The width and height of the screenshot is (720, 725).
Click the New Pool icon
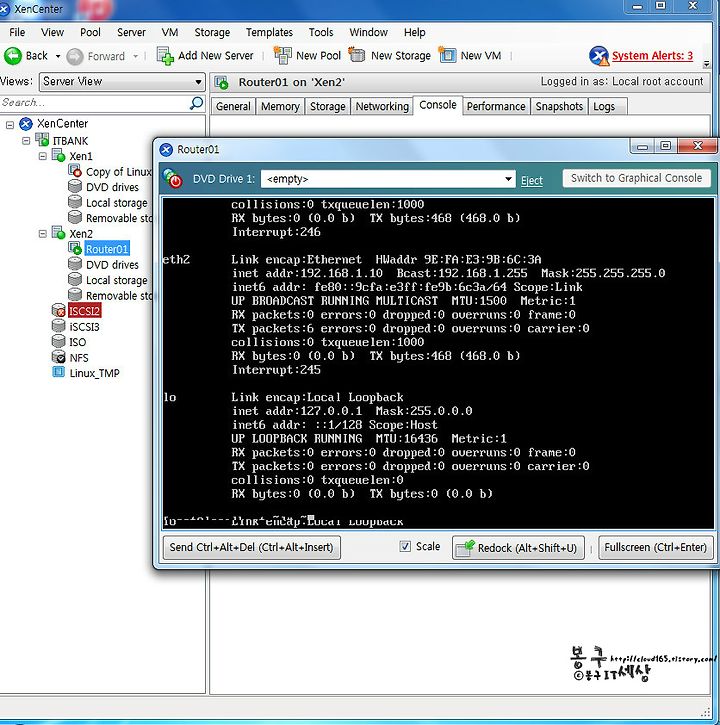click(x=283, y=55)
